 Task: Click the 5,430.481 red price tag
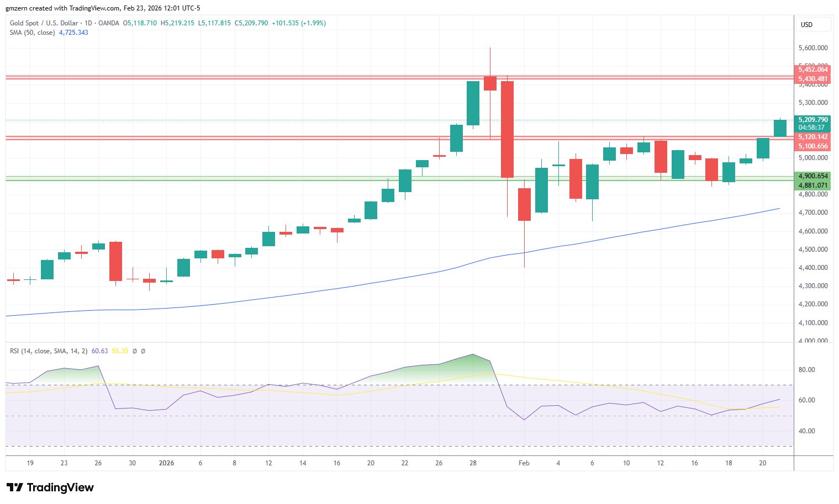[812, 79]
